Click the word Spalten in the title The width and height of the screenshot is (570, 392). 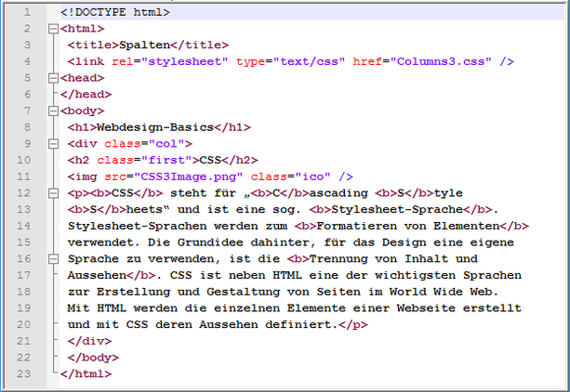point(145,45)
